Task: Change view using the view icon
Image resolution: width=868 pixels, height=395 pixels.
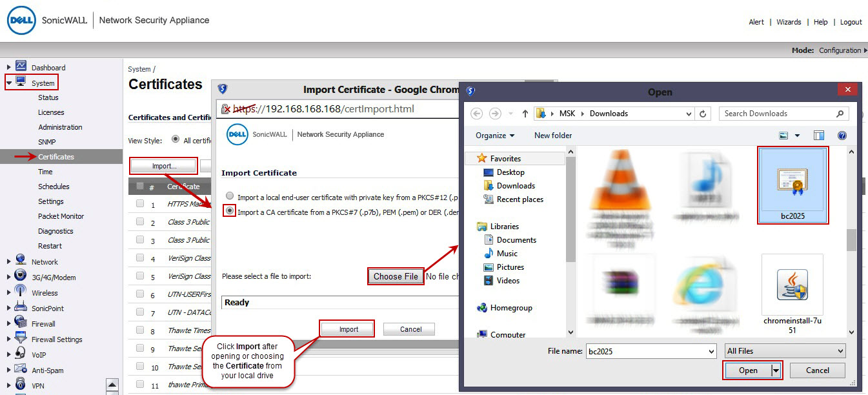Action: (783, 136)
